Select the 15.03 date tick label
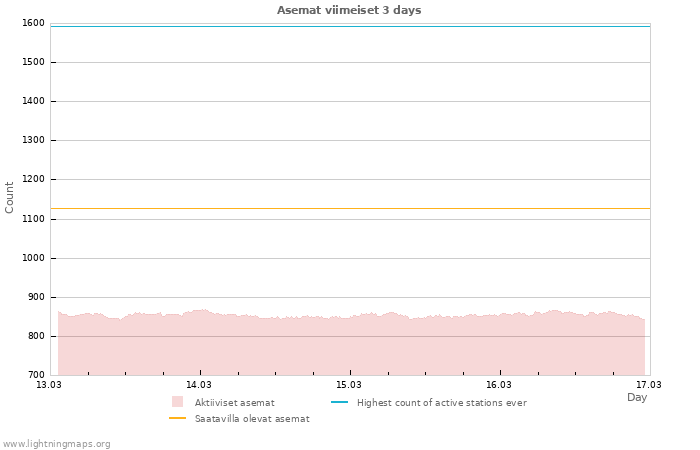 tap(349, 384)
